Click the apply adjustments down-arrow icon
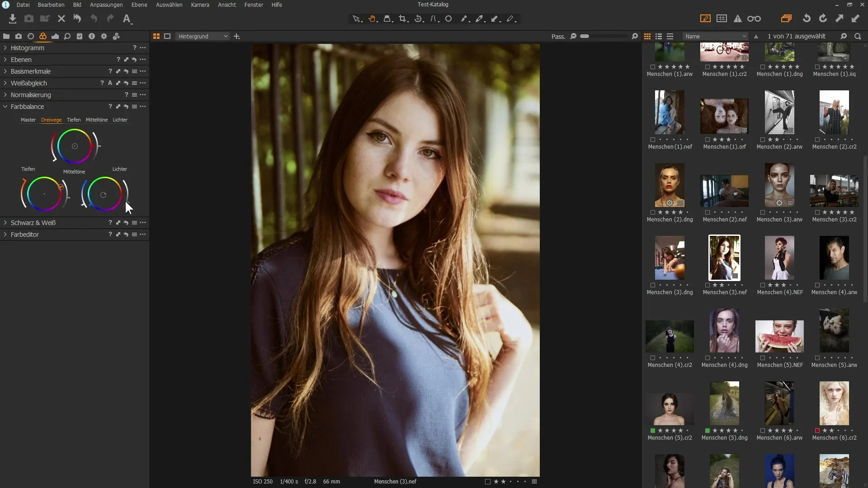The image size is (868, 488). (855, 19)
